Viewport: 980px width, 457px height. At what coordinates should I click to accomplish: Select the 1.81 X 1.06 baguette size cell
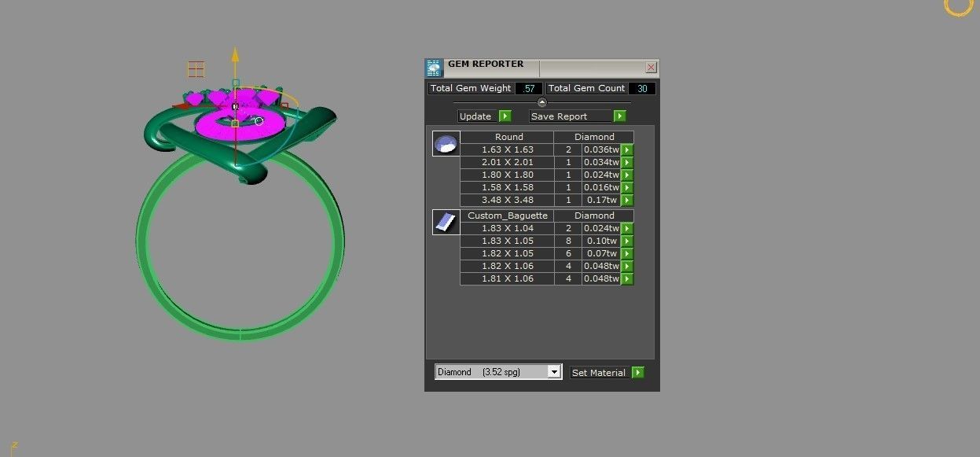coord(507,278)
